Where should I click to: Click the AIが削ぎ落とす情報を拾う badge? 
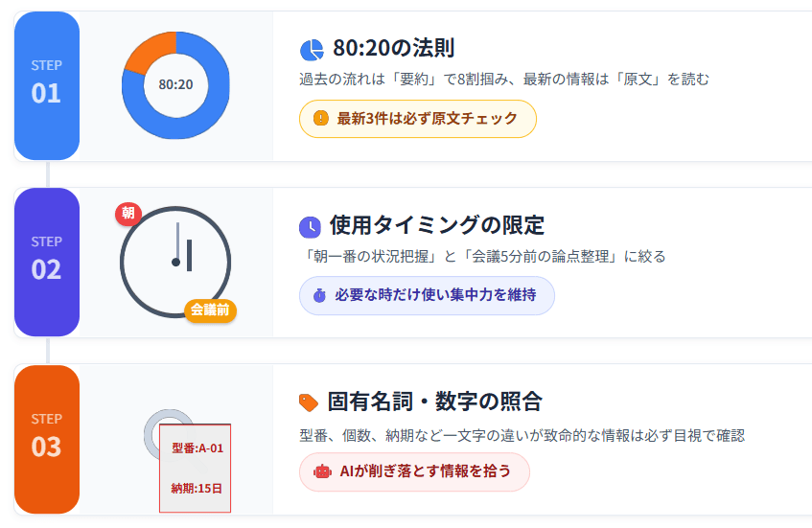tap(414, 471)
